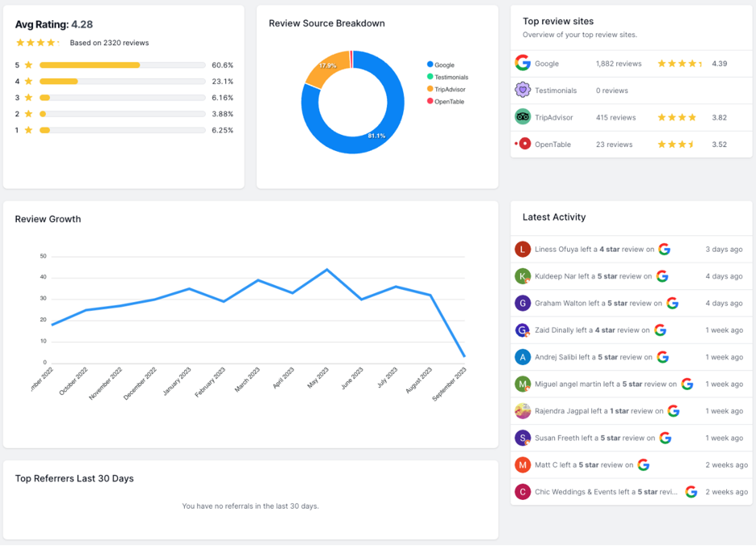Click the 1,882 reviews Google count
The width and height of the screenshot is (756, 546).
click(618, 64)
